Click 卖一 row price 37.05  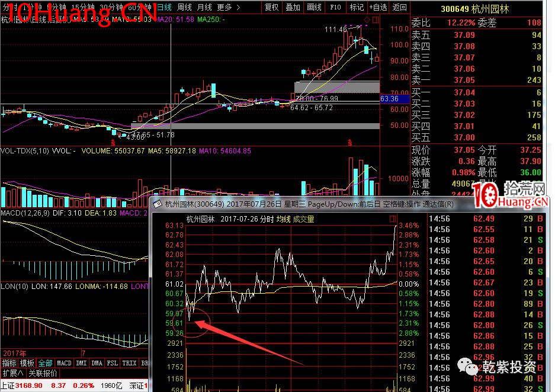464,80
